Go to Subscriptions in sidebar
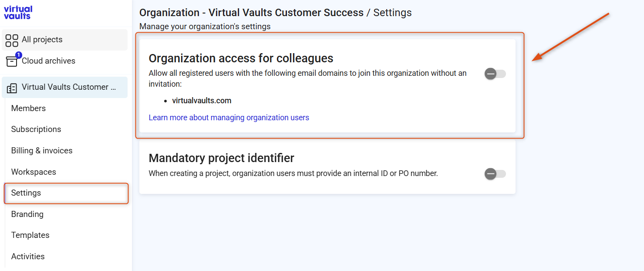This screenshot has height=271, width=644. pyautogui.click(x=36, y=129)
